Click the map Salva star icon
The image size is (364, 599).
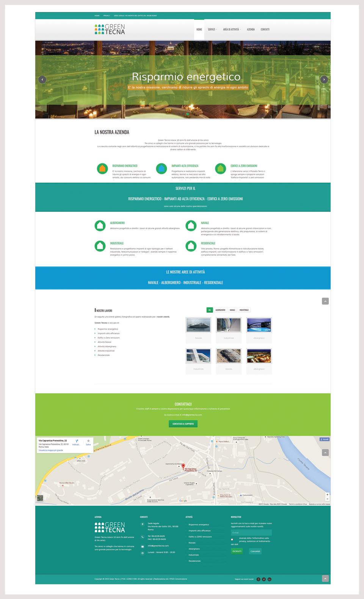[x=88, y=441]
